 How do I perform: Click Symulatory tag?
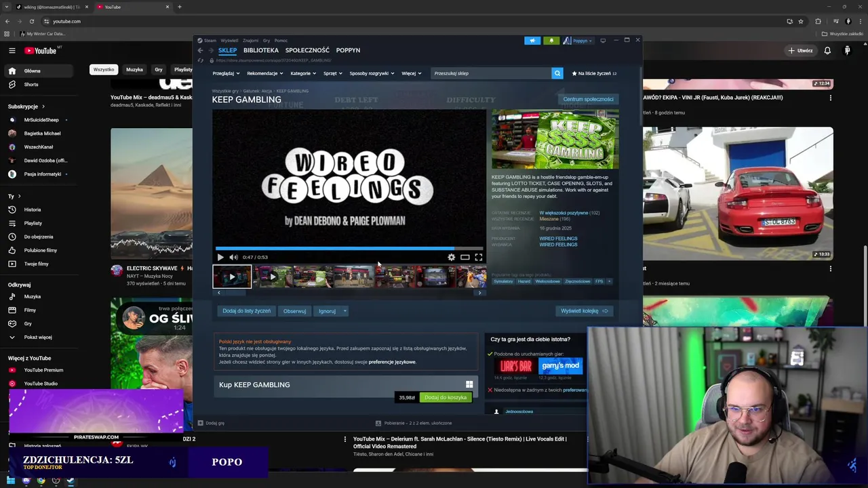tap(503, 281)
